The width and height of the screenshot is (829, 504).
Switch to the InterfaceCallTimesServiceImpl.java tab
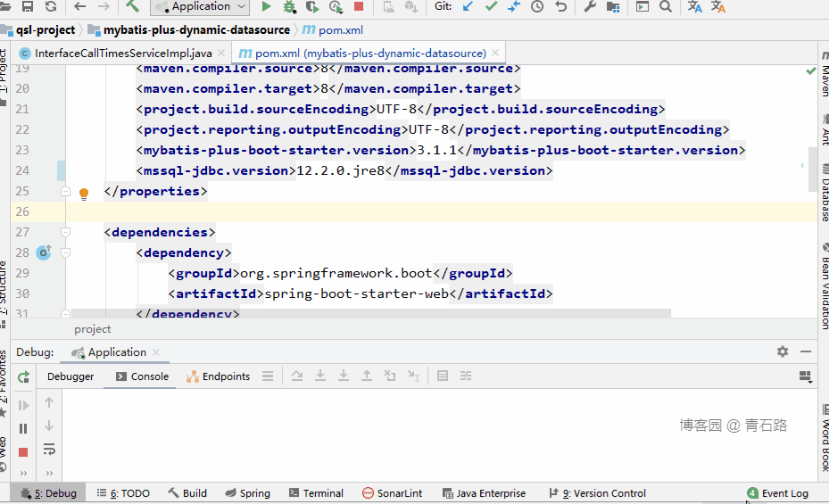tap(122, 54)
